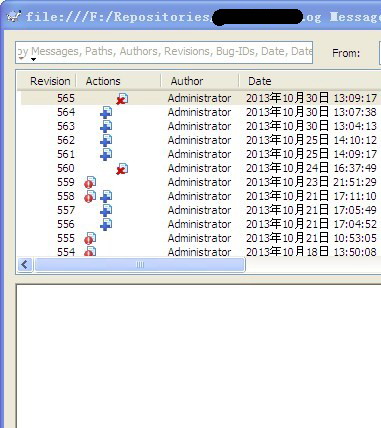Select revision number 560
The height and width of the screenshot is (428, 381).
(66, 168)
